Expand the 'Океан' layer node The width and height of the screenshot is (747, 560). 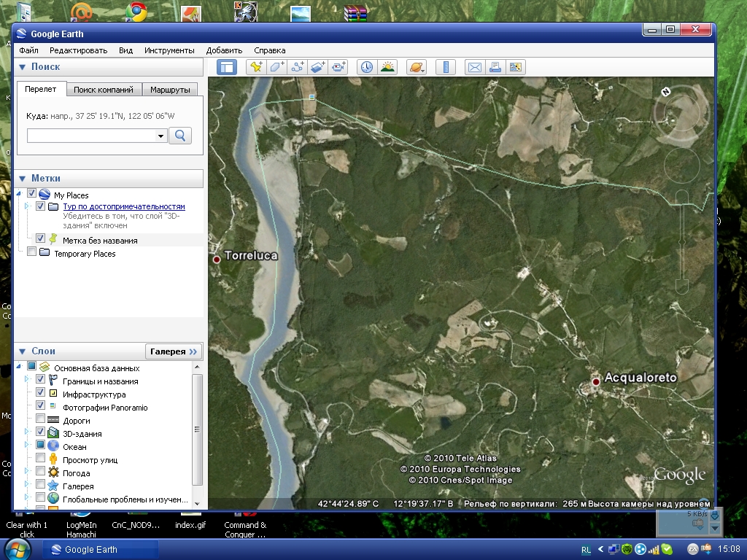point(27,445)
